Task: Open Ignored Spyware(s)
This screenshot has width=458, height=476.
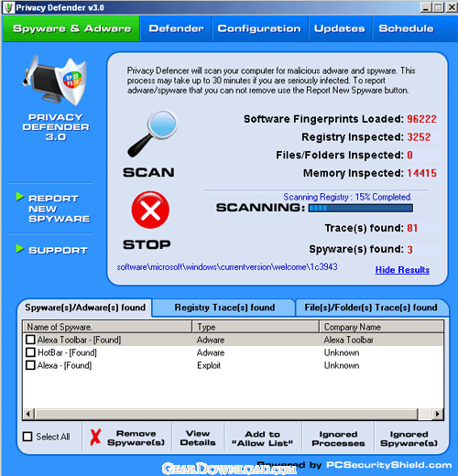Action: [409, 438]
